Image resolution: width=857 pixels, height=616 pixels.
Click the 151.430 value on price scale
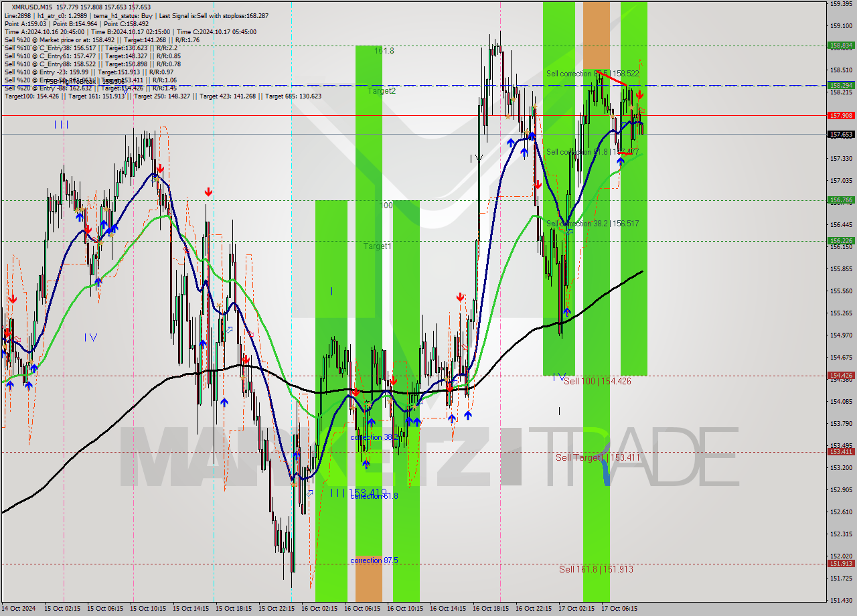(x=841, y=600)
